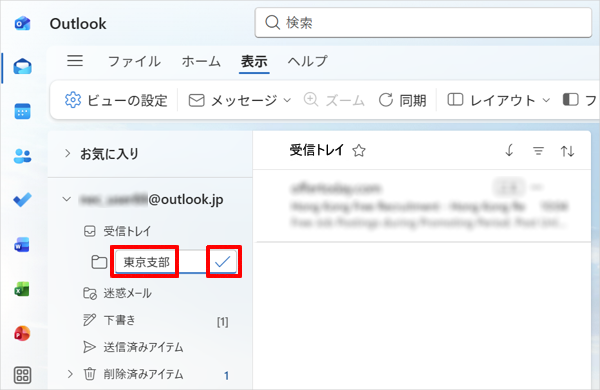Viewport: 600px width, 390px height.
Task: Click in the 検索 search box
Action: tap(423, 23)
